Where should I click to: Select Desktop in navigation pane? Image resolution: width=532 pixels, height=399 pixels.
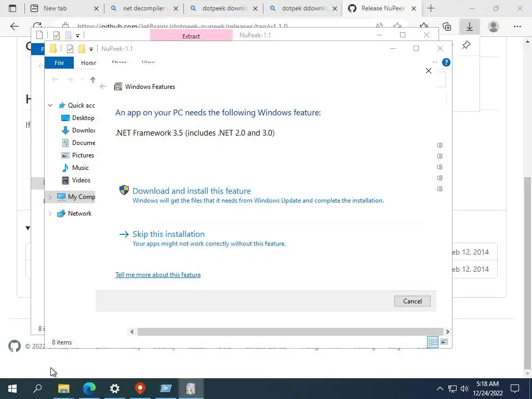point(78,118)
